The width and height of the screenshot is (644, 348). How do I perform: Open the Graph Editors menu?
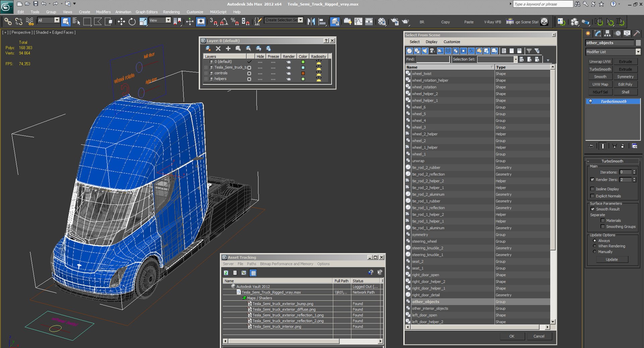click(147, 12)
